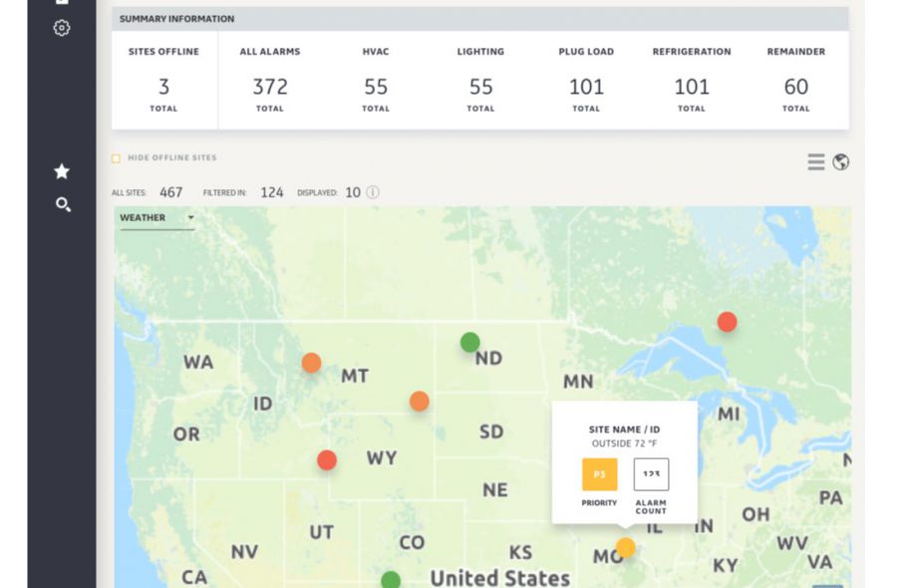Select green site marker near ND
The image size is (897, 588).
pos(469,343)
